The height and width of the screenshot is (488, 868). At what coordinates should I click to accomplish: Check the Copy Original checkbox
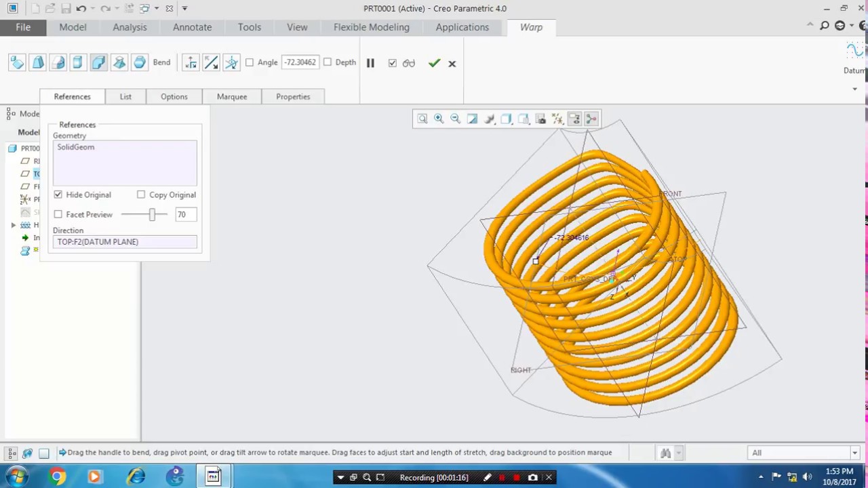coord(141,195)
